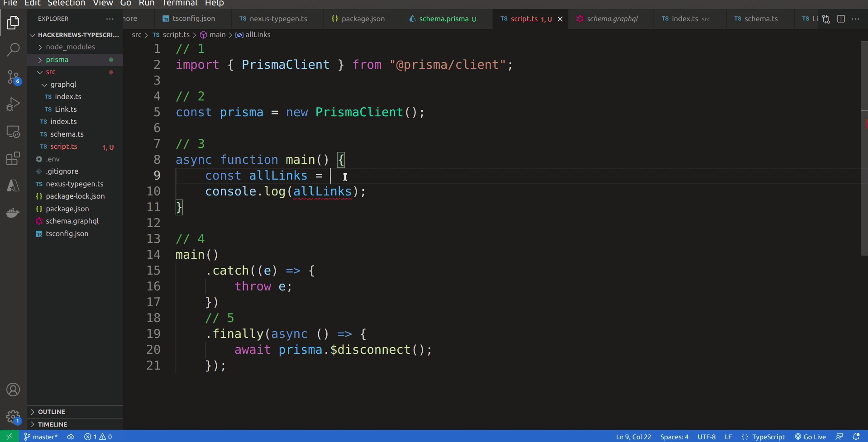The image size is (868, 442).
Task: Expand the TIMELINE section
Action: coord(52,424)
